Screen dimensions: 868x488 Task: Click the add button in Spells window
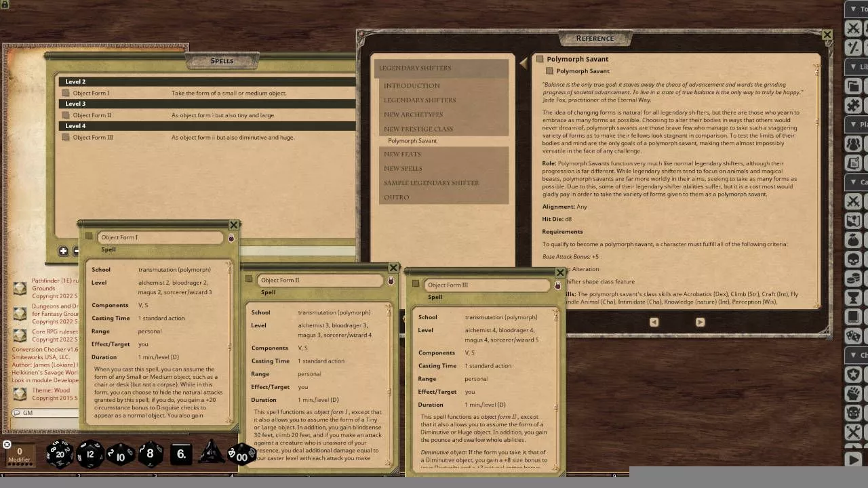pyautogui.click(x=63, y=251)
